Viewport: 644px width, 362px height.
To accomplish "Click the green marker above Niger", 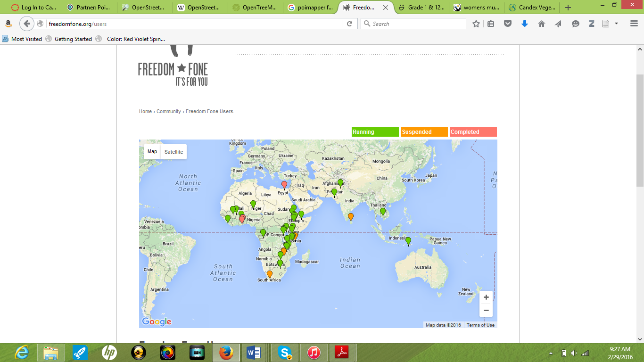I will [x=253, y=204].
